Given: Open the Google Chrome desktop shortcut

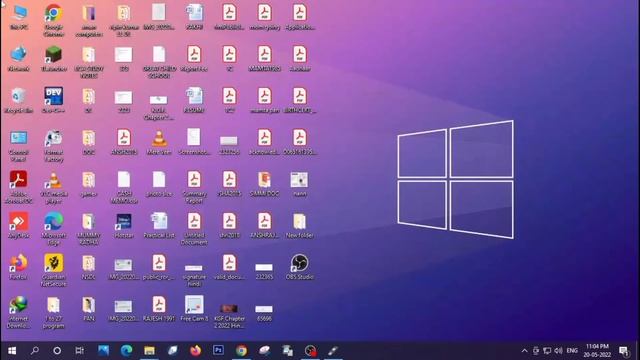Looking at the screenshot, I should [53, 20].
